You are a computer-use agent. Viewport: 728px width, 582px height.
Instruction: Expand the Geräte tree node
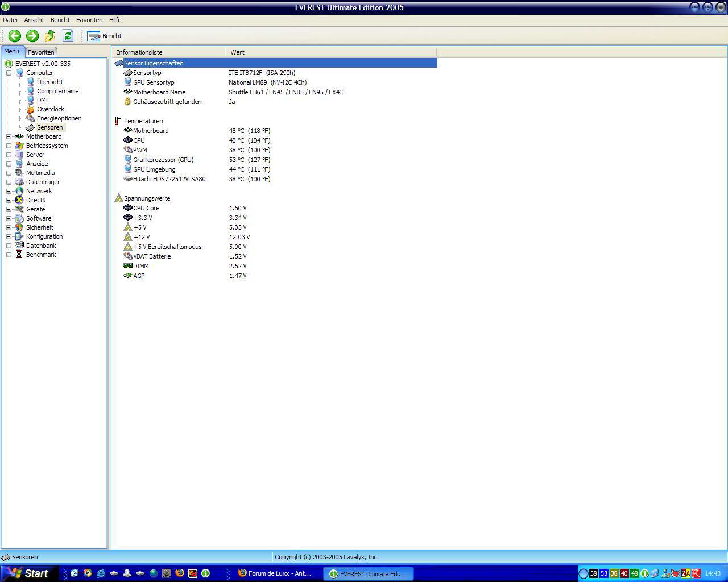click(9, 209)
